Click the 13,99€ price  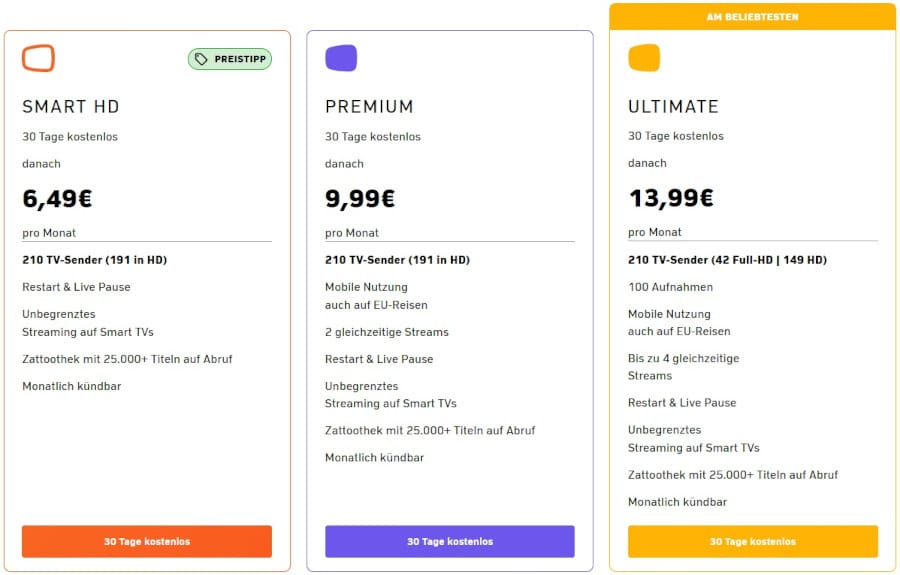(x=671, y=198)
